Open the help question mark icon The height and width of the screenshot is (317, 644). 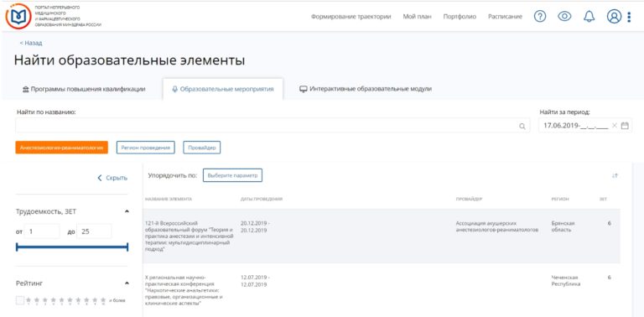click(x=540, y=17)
